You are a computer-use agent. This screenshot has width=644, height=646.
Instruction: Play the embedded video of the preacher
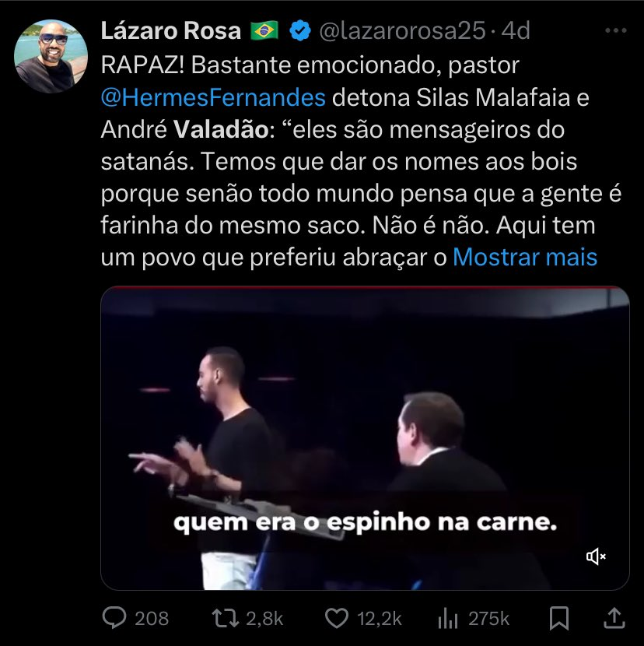click(x=365, y=438)
